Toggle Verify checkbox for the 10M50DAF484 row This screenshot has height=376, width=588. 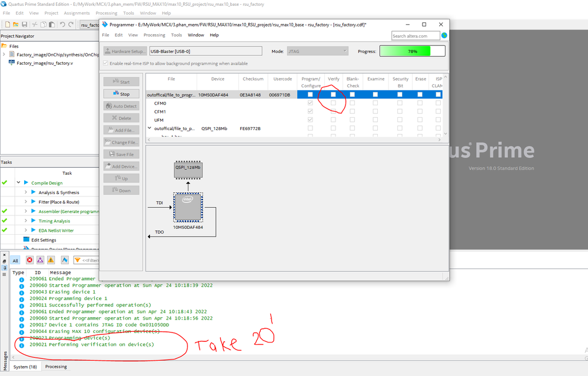tap(333, 95)
